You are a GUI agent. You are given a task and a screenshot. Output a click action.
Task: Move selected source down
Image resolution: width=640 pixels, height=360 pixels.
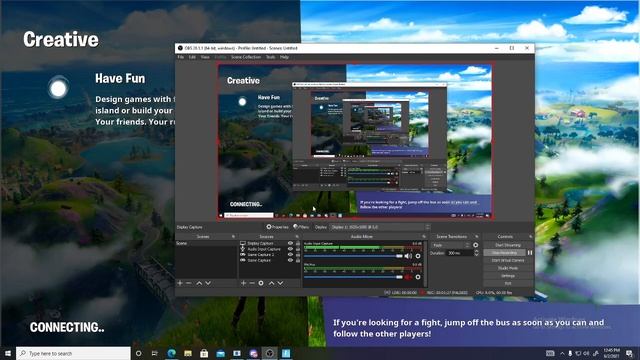pos(280,283)
